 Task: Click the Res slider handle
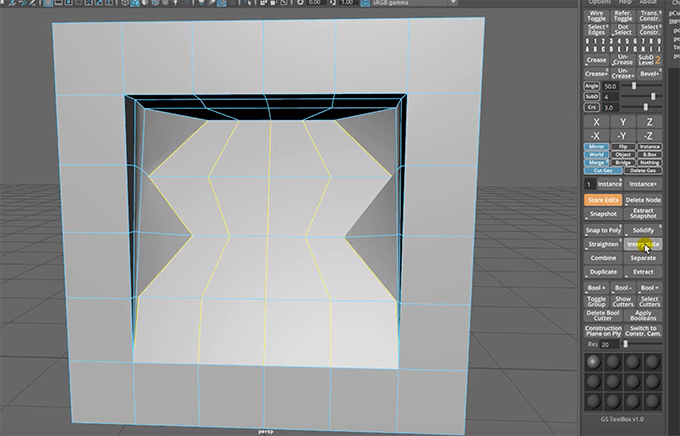click(625, 344)
